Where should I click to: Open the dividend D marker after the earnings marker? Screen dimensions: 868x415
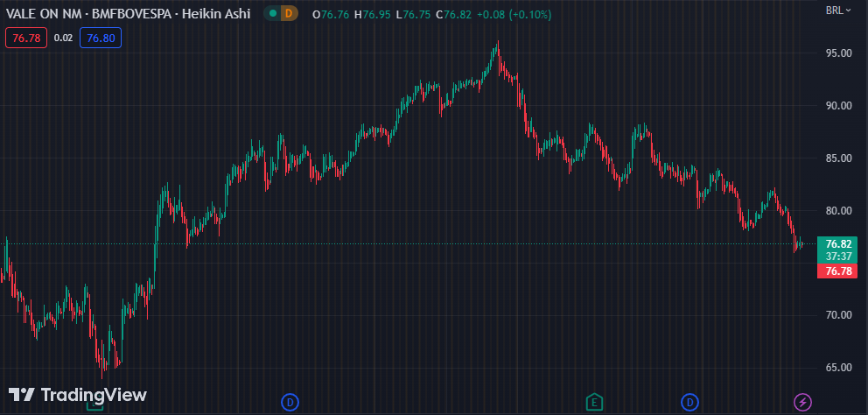[x=689, y=401]
